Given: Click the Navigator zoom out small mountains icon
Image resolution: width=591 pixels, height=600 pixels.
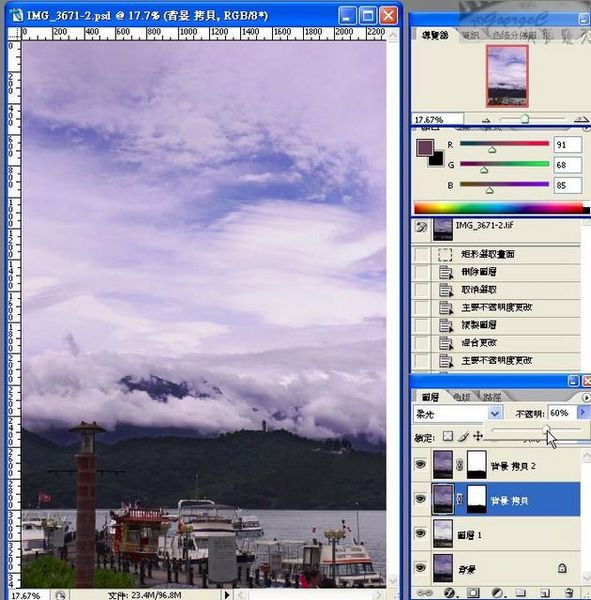Looking at the screenshot, I should (486, 120).
